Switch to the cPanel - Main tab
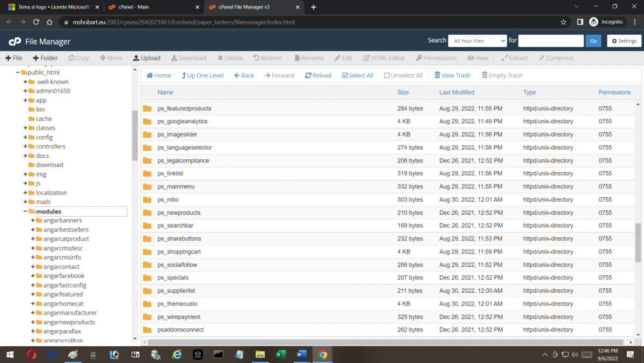Viewport: 644px width, 363px height. (153, 7)
